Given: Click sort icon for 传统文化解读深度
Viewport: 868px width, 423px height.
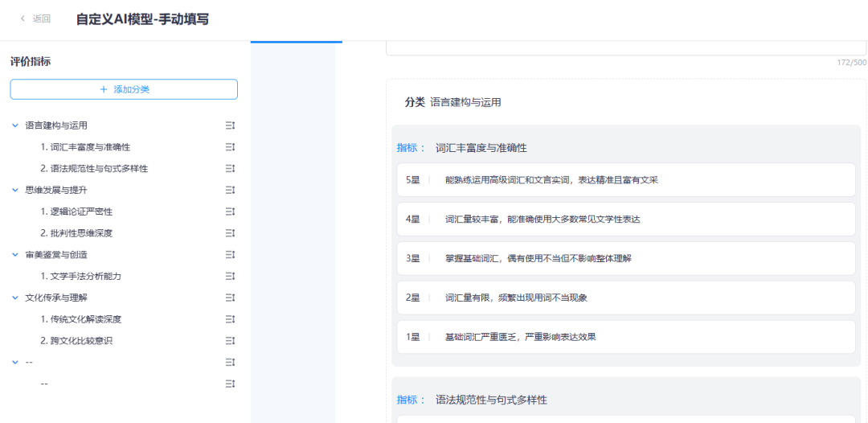Looking at the screenshot, I should point(231,319).
